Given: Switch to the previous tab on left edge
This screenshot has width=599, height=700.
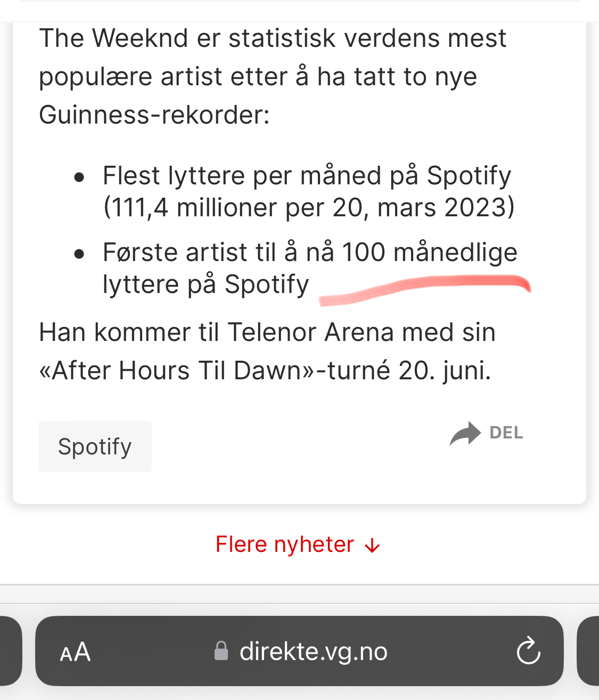Looking at the screenshot, I should click(x=11, y=651).
